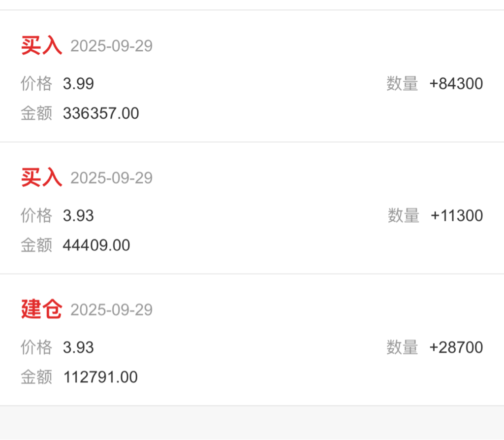Screen dimensions: 504x440
Task: Tap the date on the 44409.00 buy record
Action: point(111,177)
